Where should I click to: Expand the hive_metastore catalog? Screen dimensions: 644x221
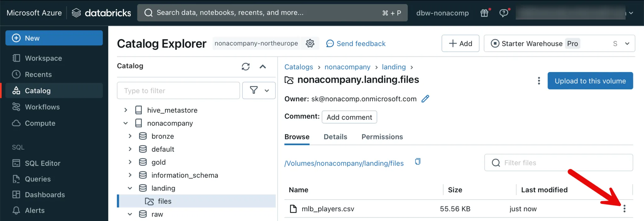click(x=126, y=110)
